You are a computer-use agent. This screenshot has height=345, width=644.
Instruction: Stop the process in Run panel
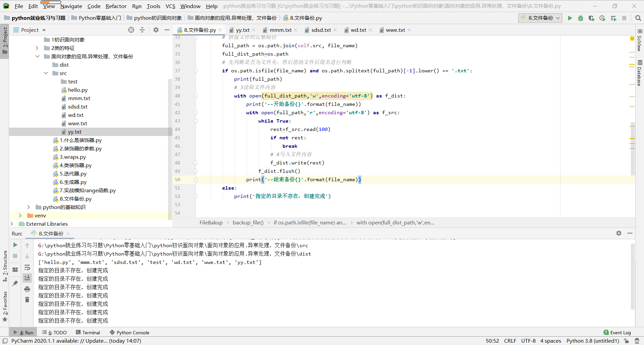[x=15, y=256]
